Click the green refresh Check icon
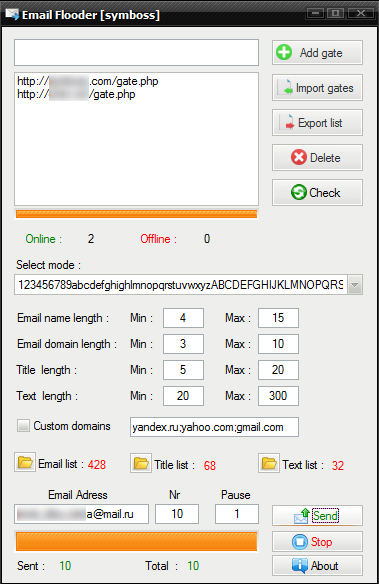The image size is (379, 584). pos(299,192)
